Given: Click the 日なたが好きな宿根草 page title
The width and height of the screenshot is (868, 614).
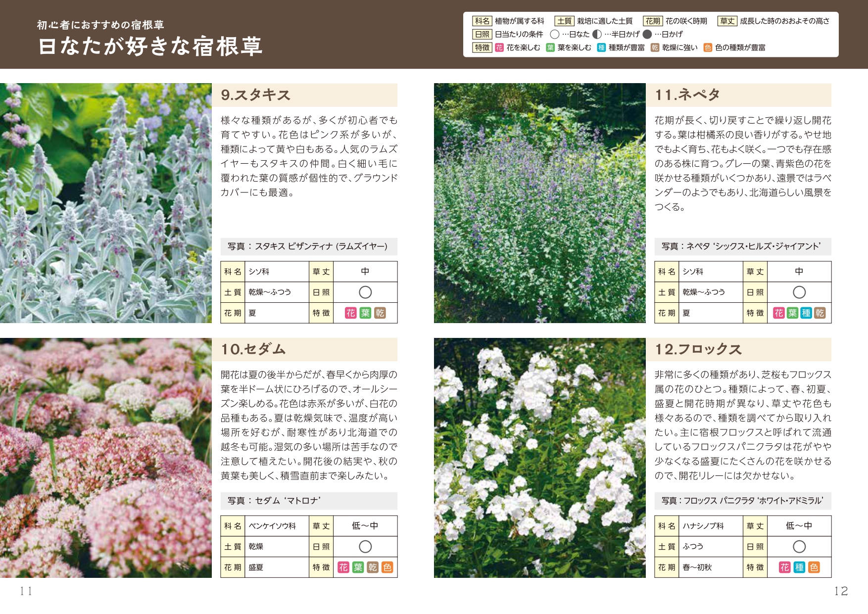Looking at the screenshot, I should click(150, 47).
